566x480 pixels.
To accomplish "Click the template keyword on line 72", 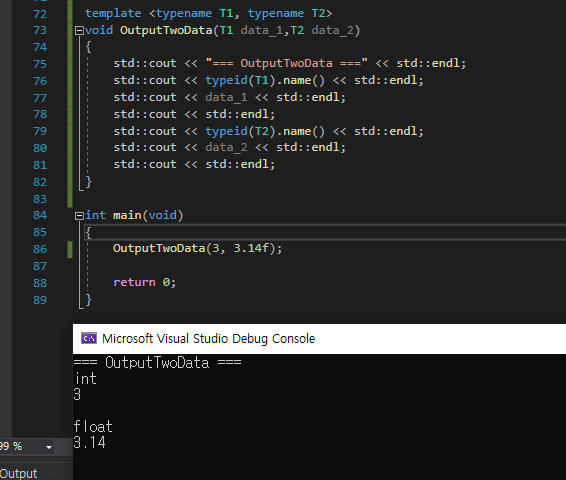I will [113, 14].
